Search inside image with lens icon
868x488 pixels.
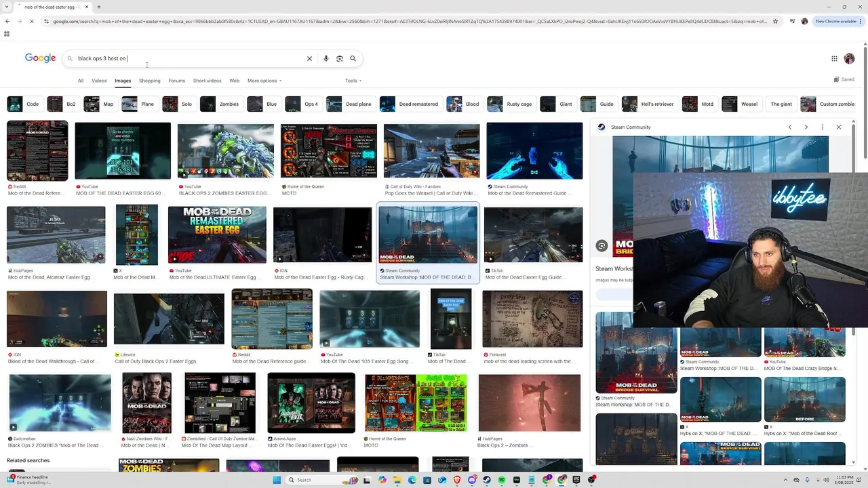pyautogui.click(x=601, y=246)
